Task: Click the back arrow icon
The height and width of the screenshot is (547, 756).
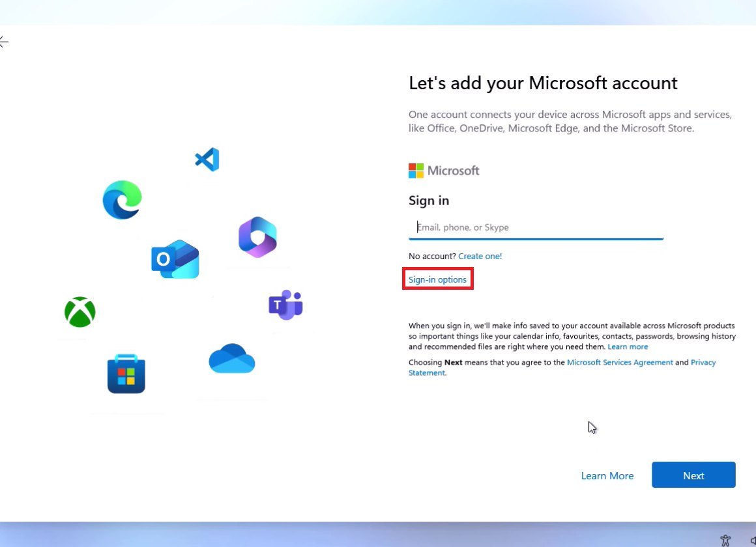Action: [x=3, y=42]
